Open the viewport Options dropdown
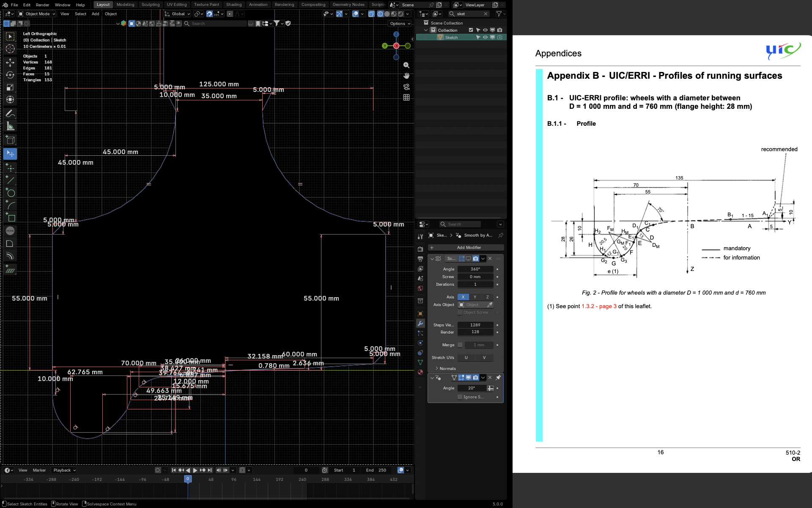812x508 pixels. click(400, 24)
